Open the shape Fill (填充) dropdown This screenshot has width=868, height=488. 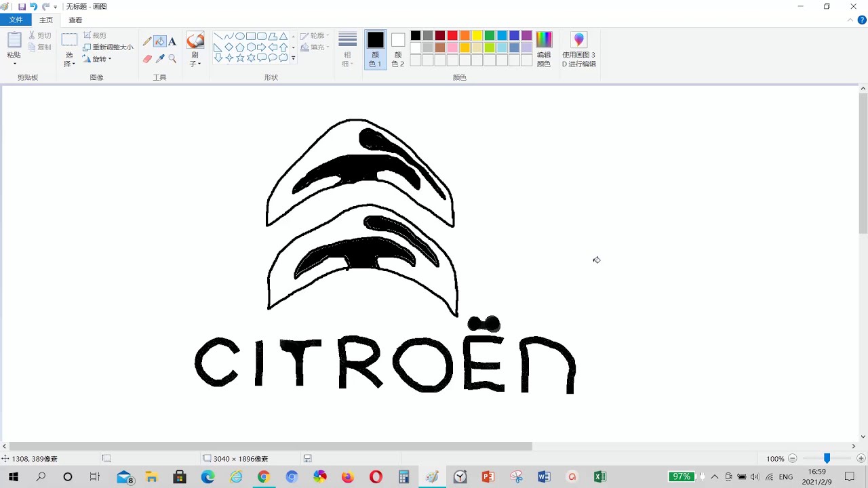click(315, 47)
